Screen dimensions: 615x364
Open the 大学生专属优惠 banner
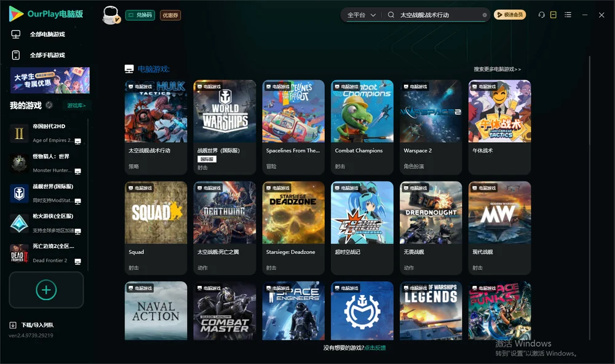pos(50,81)
